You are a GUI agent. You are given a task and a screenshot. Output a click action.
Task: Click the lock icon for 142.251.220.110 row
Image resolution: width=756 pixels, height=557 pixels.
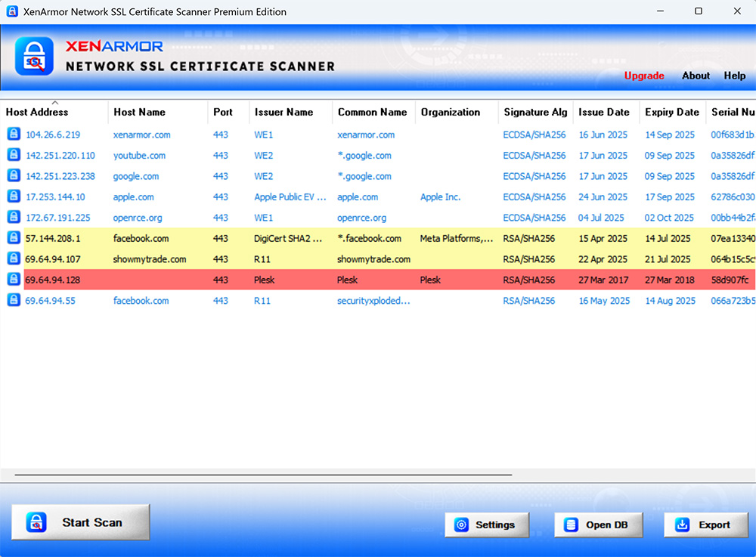(14, 155)
